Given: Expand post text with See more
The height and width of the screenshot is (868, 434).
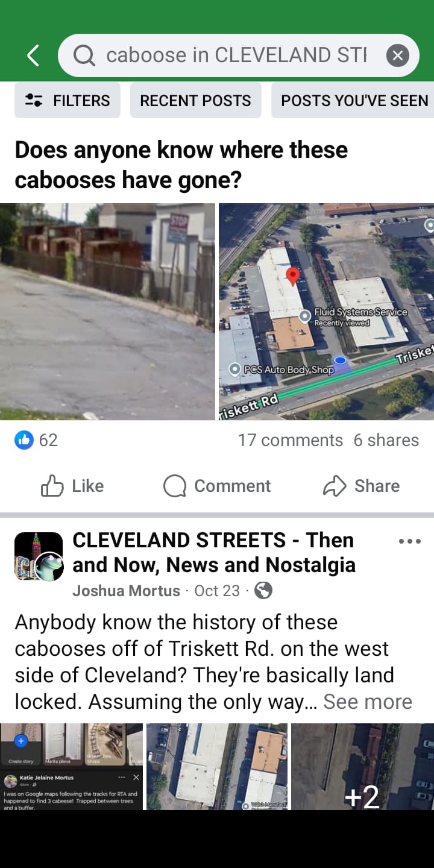Looking at the screenshot, I should pos(368,702).
